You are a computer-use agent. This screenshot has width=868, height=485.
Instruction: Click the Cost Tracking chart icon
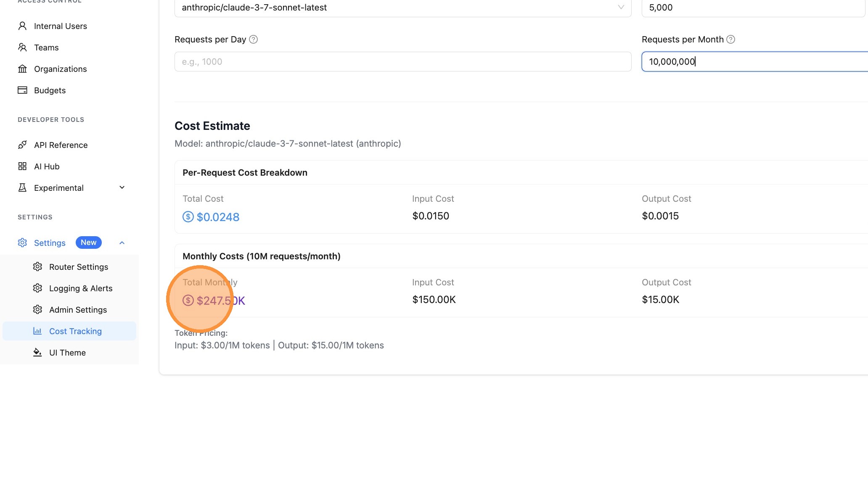coord(37,331)
